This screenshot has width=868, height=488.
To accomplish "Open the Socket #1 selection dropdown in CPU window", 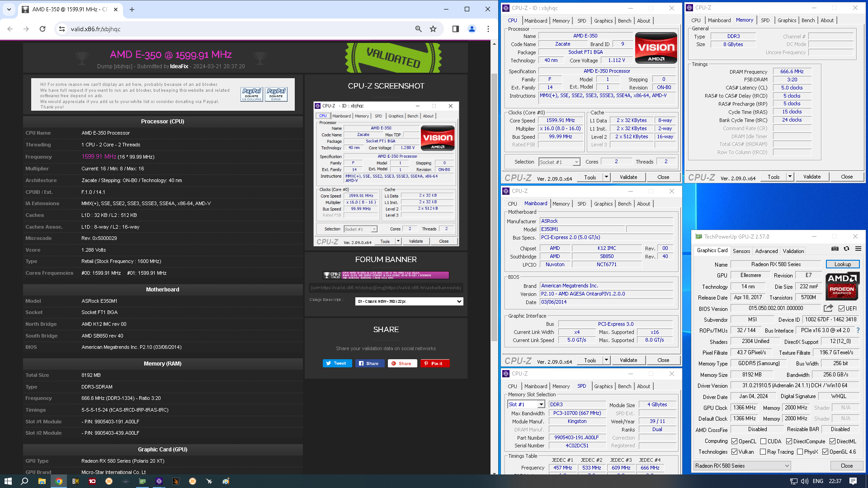I will click(x=559, y=162).
